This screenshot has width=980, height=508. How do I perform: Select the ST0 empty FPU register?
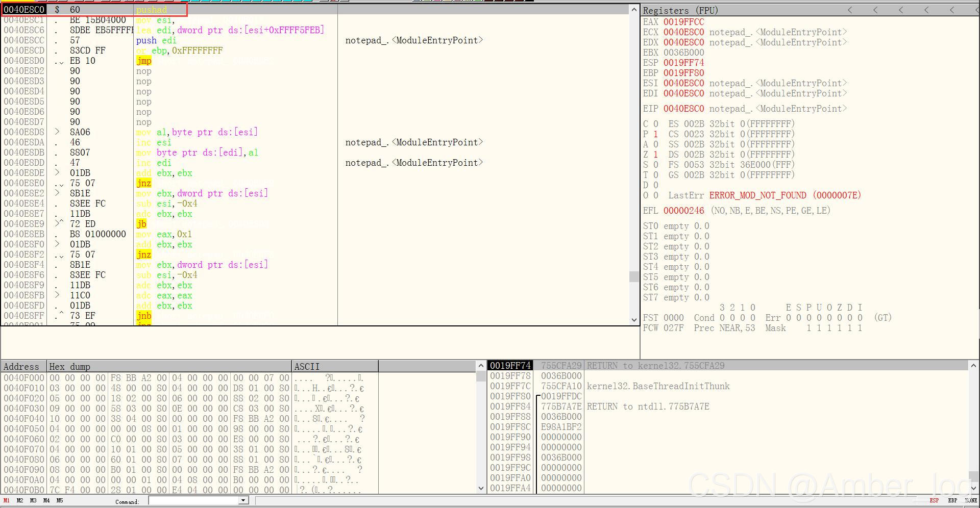click(676, 226)
